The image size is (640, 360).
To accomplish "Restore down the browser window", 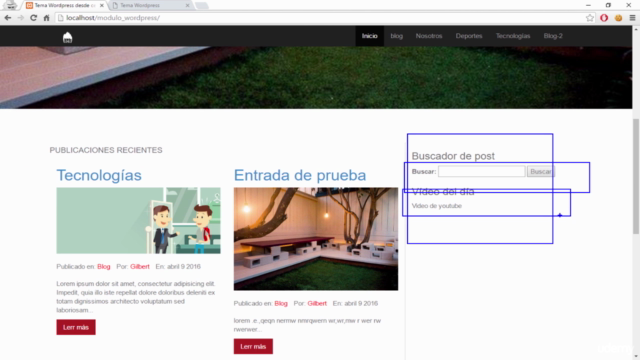I will tap(608, 5).
